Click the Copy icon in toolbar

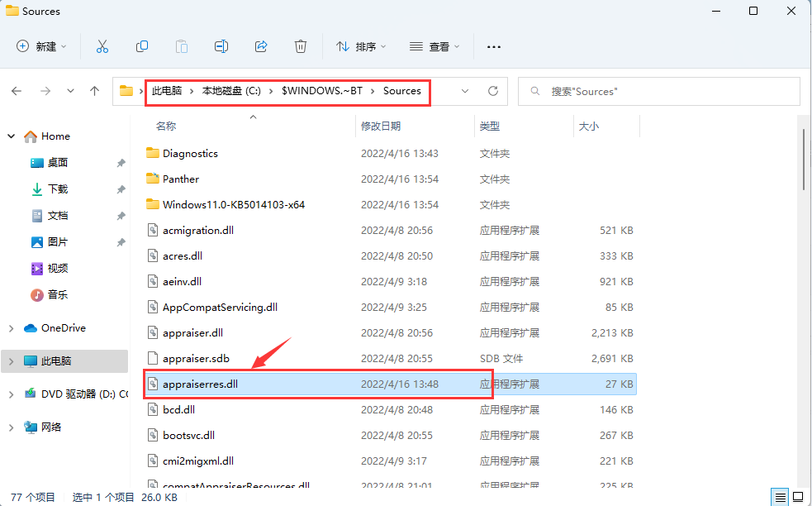pyautogui.click(x=142, y=46)
